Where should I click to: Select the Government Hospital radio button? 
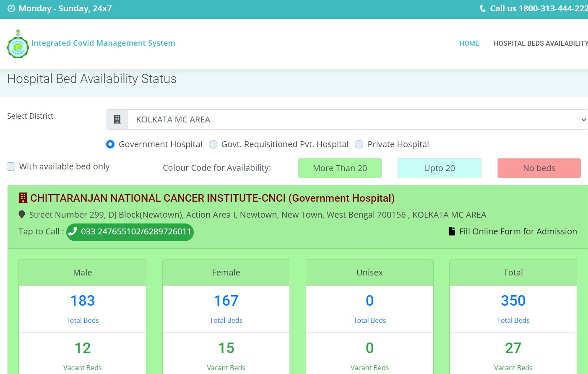[x=110, y=144]
